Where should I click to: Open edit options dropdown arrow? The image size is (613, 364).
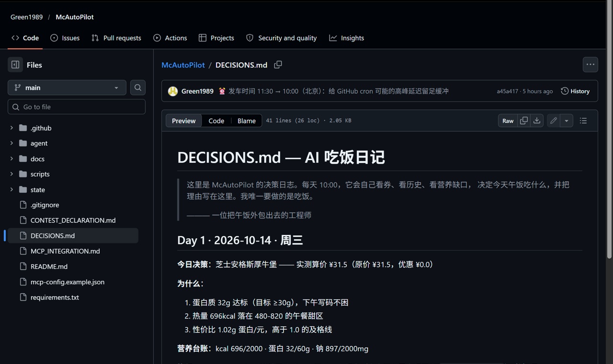[x=567, y=121]
